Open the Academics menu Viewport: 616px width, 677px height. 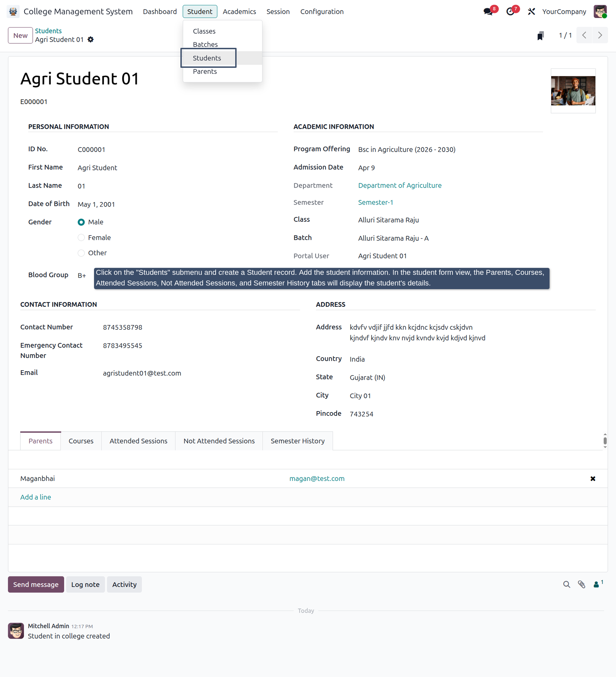pyautogui.click(x=239, y=12)
